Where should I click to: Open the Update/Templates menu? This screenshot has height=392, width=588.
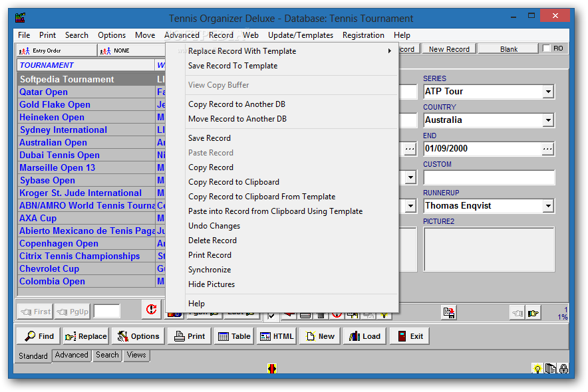301,35
